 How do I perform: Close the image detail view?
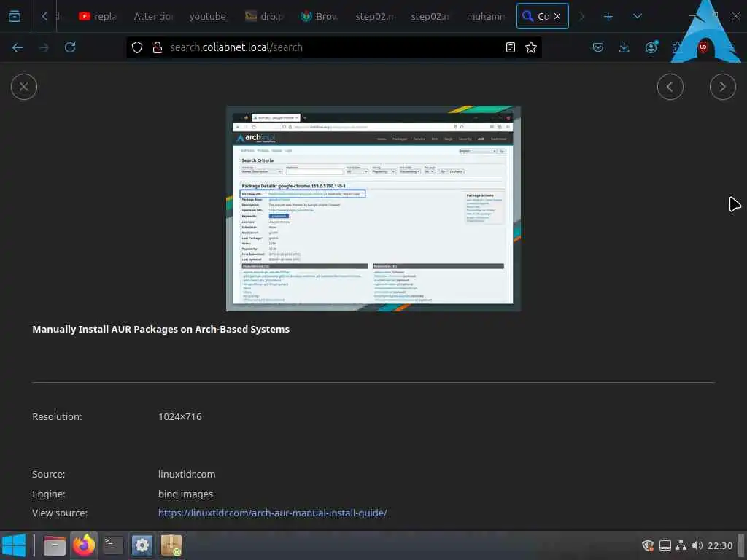24,87
